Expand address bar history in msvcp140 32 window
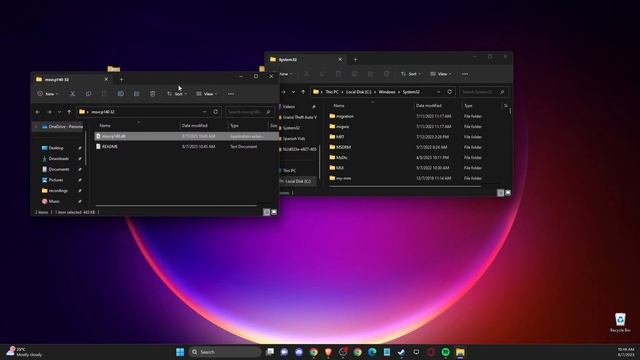The width and height of the screenshot is (640, 360). [x=204, y=112]
